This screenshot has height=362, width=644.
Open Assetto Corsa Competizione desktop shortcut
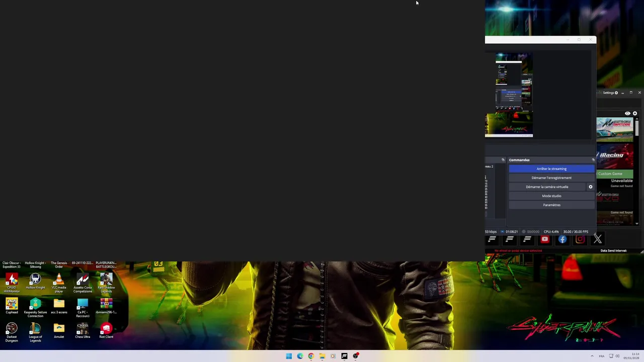83,283
